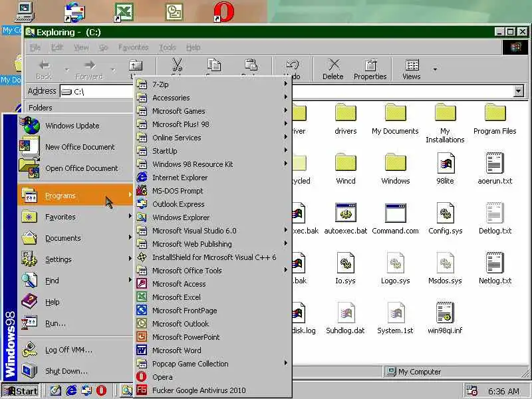532x399 pixels.
Task: Click the Cut scissors toolbar icon
Action: (177, 65)
